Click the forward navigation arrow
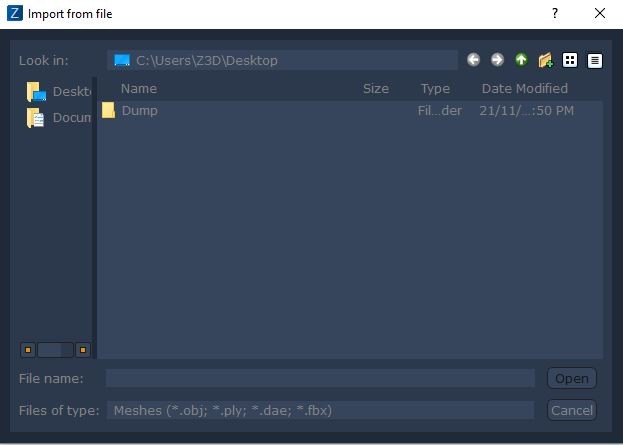The image size is (623, 445). click(497, 60)
